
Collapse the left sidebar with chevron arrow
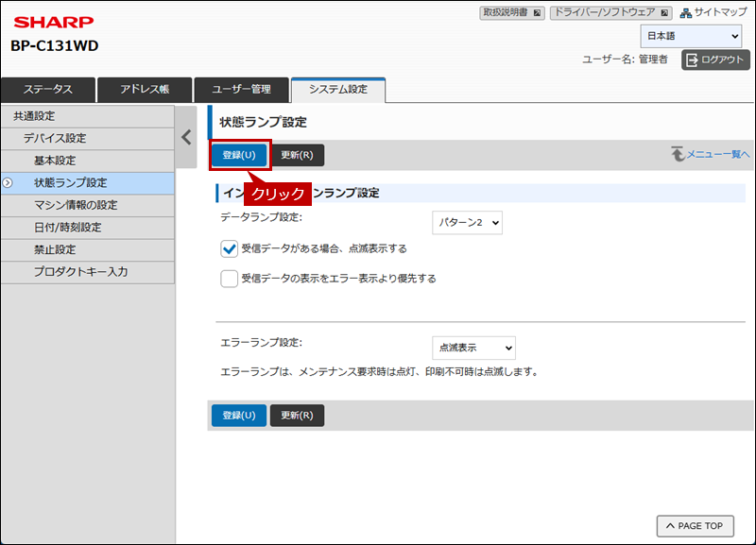(x=186, y=136)
